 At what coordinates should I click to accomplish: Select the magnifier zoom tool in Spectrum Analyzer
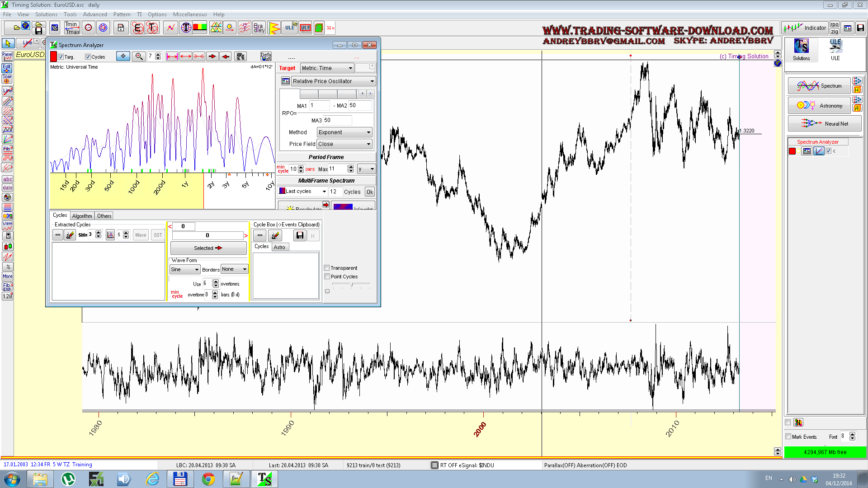click(x=139, y=56)
